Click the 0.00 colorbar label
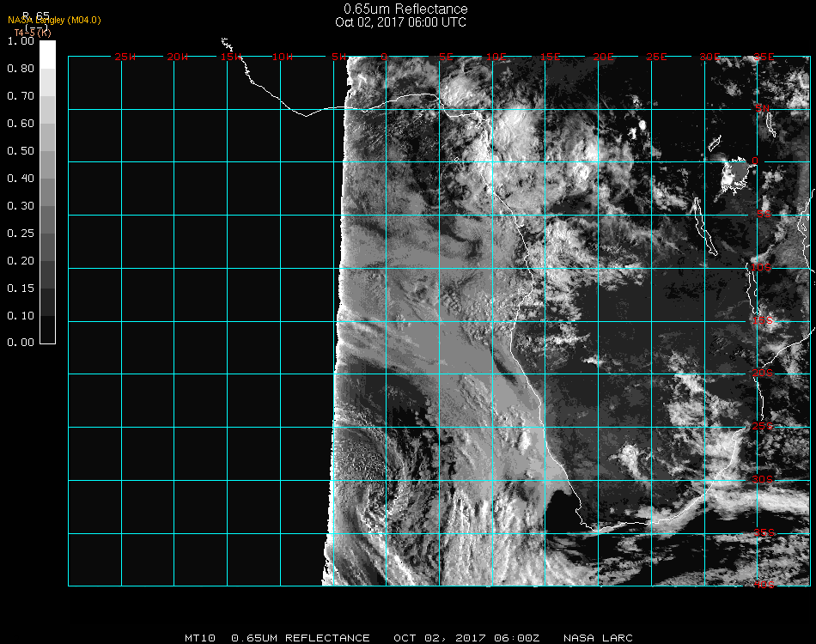Screen dimensions: 816x644 [x=21, y=343]
